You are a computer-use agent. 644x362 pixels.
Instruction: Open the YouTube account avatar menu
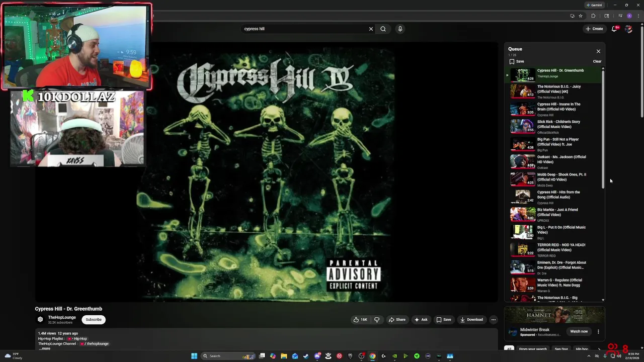tap(628, 29)
